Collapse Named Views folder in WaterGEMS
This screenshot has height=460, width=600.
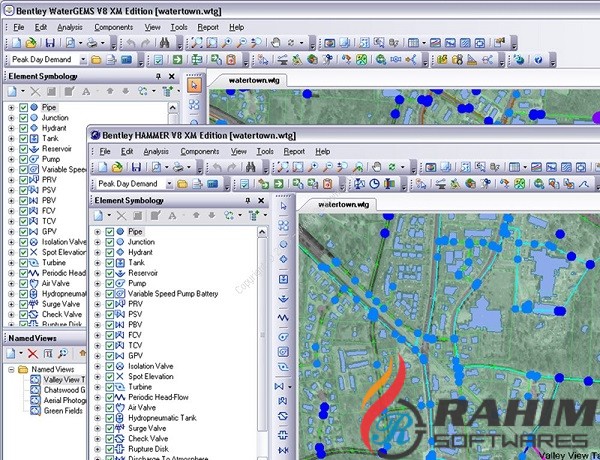11,370
